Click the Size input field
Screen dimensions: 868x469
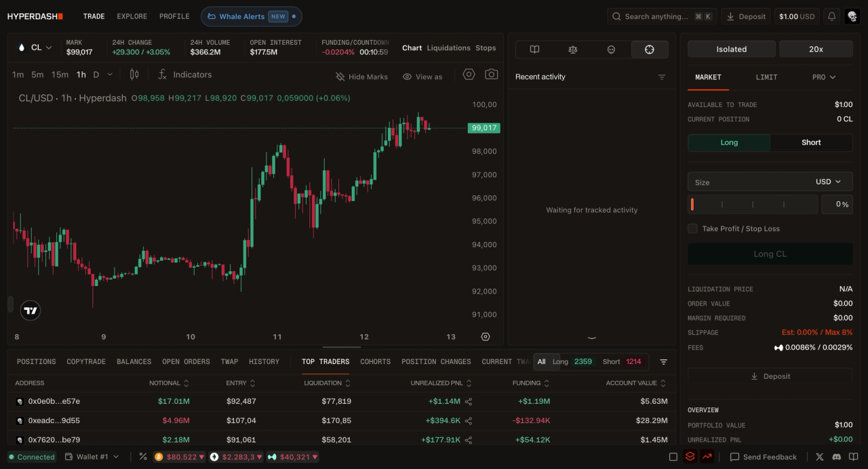(749, 182)
